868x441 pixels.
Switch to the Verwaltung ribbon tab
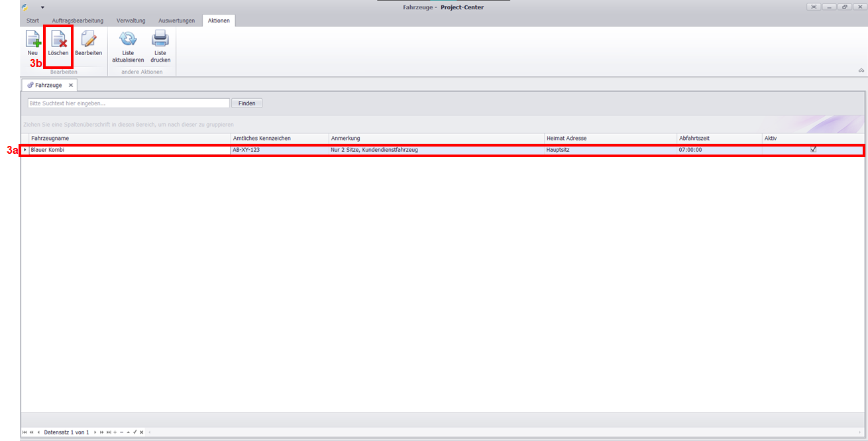[x=131, y=21]
